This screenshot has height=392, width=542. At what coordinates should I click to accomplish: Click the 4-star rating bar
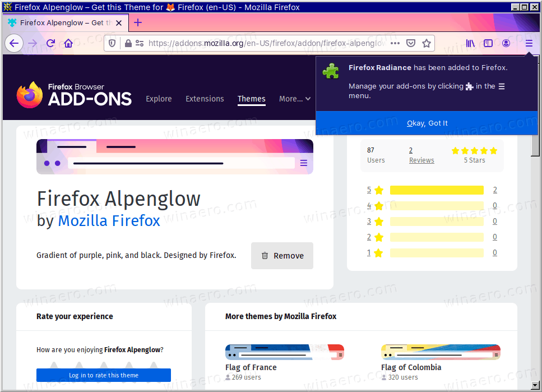[437, 205]
